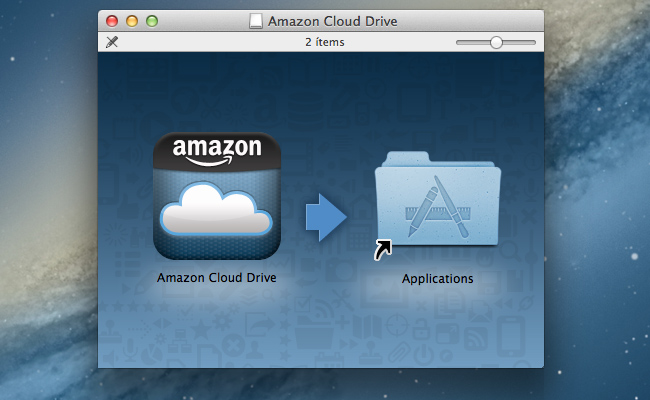Click right end of icon size slider

[534, 42]
